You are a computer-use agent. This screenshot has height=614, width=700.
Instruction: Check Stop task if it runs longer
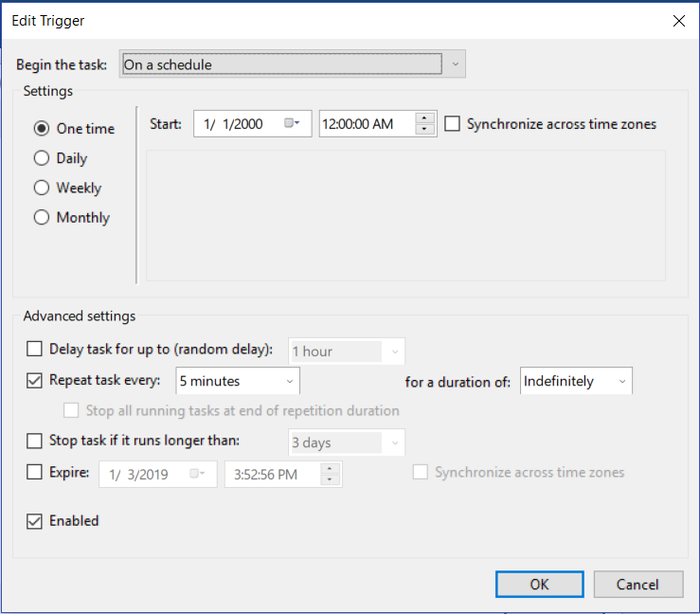(x=35, y=441)
